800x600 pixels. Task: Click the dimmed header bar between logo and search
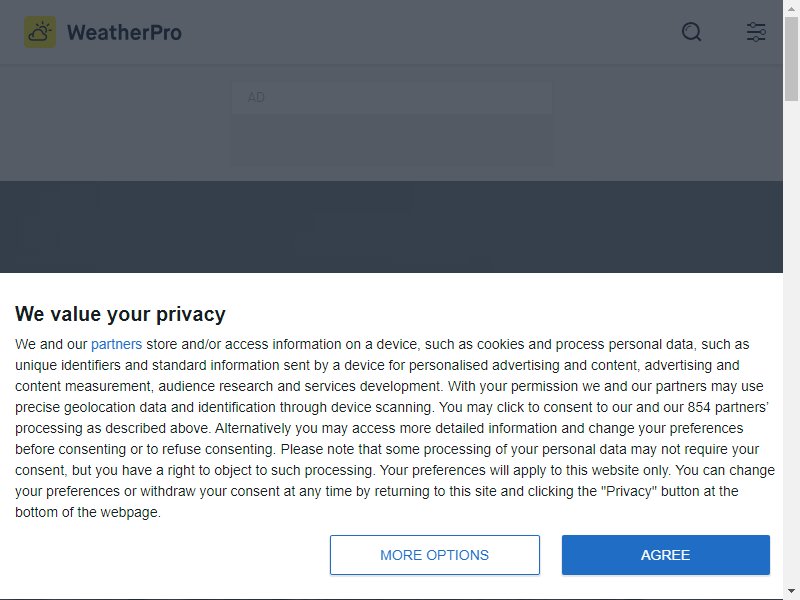431,32
